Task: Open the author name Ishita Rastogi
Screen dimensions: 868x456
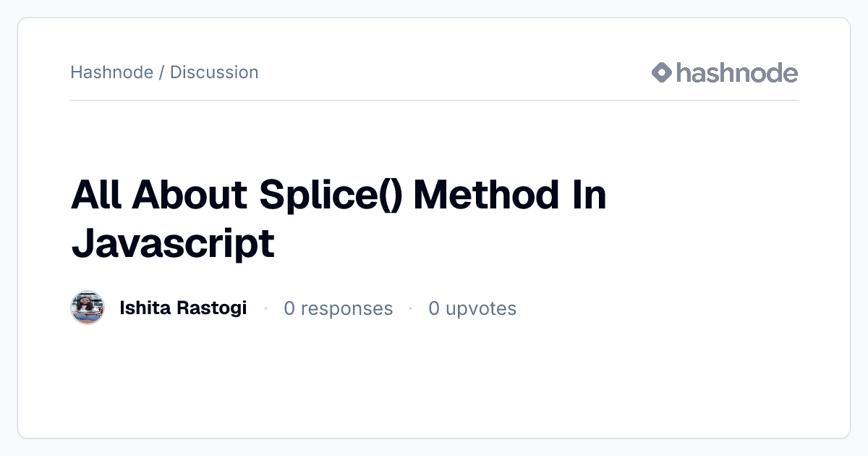Action: [183, 308]
